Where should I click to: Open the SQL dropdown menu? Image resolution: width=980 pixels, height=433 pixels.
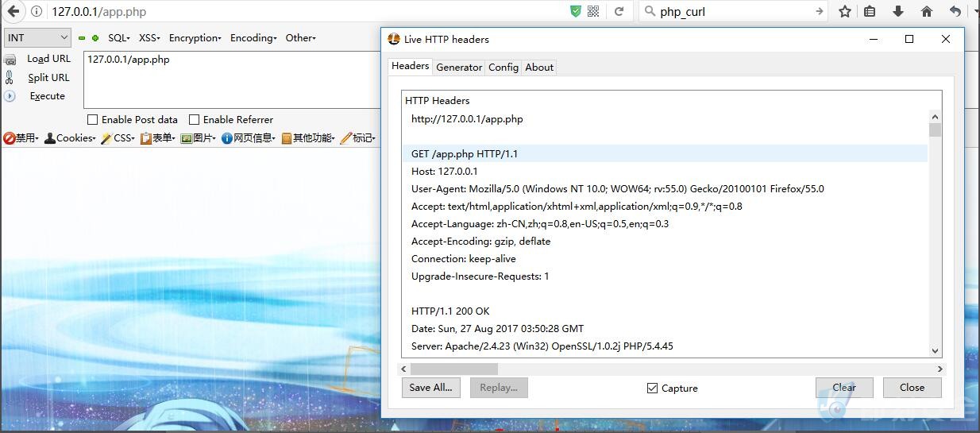pos(119,38)
